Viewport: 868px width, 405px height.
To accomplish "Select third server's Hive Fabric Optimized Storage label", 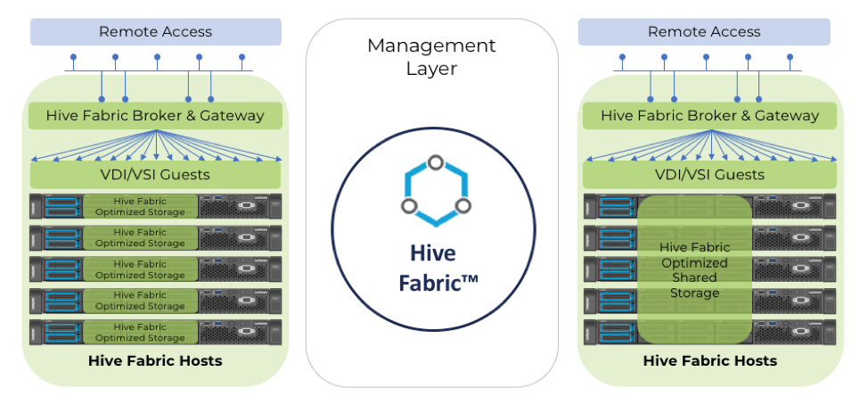I will [x=140, y=269].
